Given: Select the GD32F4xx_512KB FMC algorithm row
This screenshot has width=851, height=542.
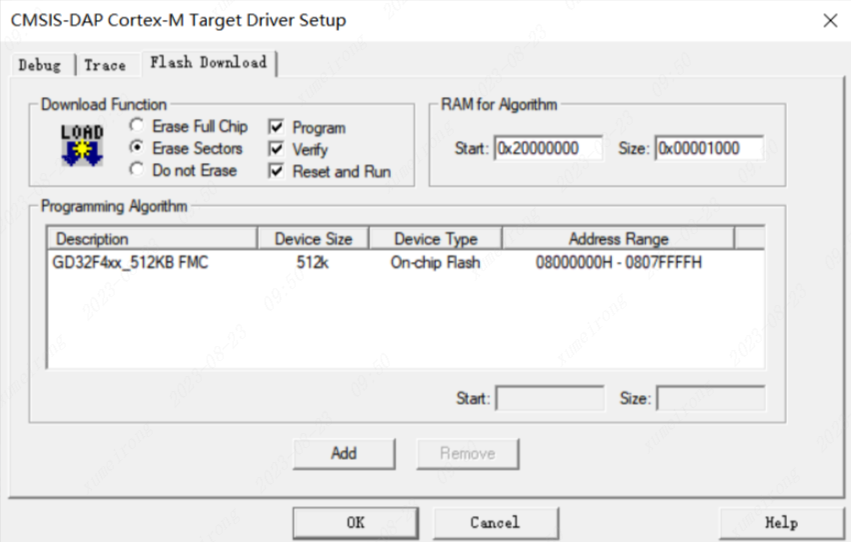Looking at the screenshot, I should click(x=131, y=263).
